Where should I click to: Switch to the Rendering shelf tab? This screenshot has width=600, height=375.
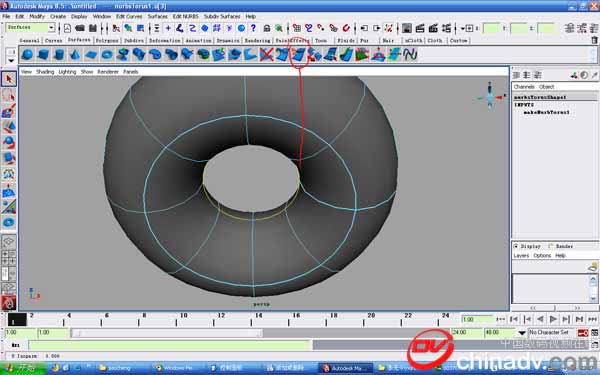pyautogui.click(x=257, y=40)
